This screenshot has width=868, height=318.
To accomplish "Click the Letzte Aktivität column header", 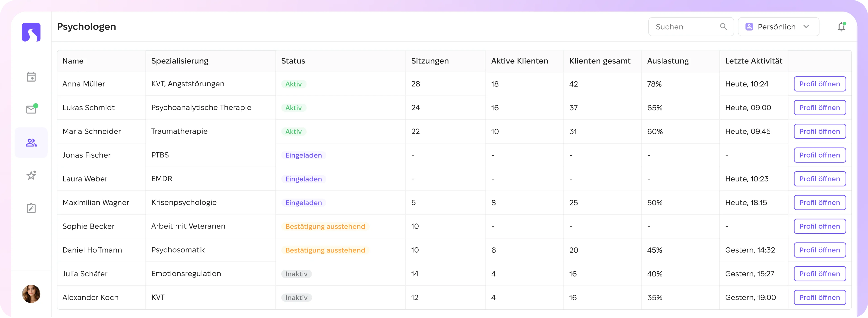I will pyautogui.click(x=753, y=61).
